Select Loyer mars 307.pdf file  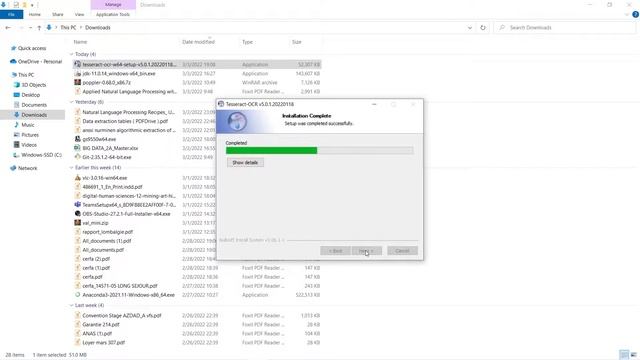(103, 342)
